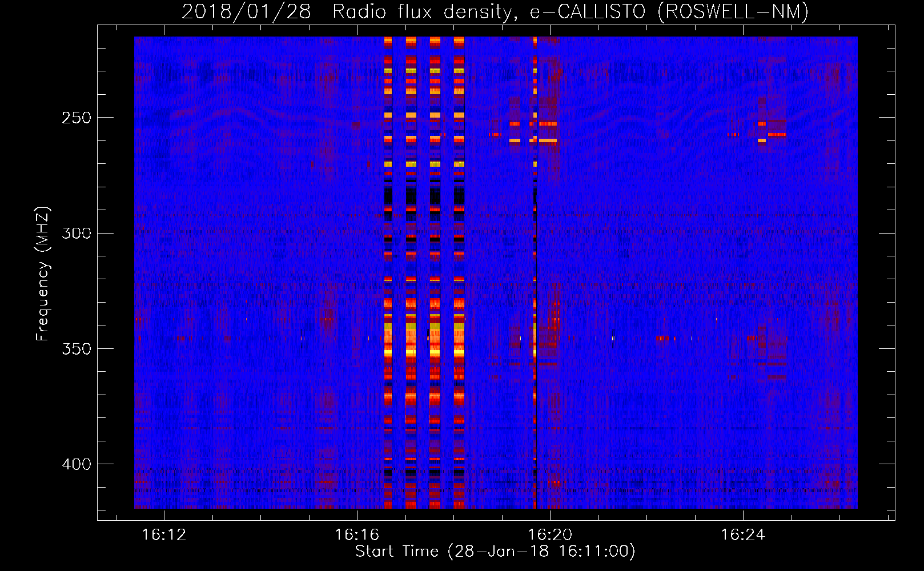
Task: Click the 300 frequency tick label
Action: pyautogui.click(x=77, y=233)
